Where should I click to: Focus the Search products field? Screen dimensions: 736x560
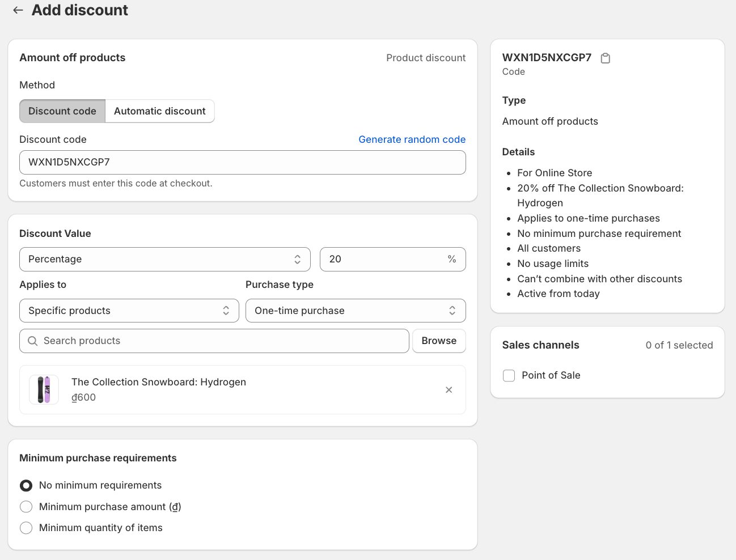point(221,341)
